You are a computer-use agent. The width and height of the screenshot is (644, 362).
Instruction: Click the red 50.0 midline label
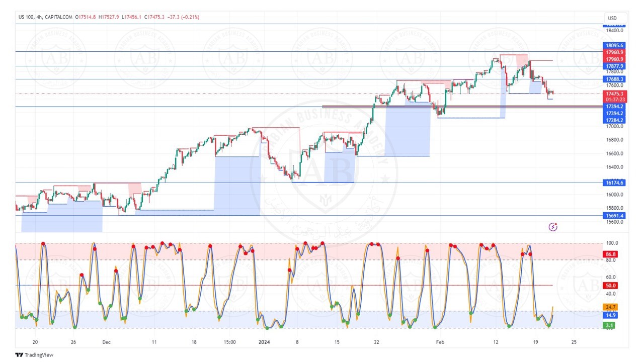(x=611, y=285)
